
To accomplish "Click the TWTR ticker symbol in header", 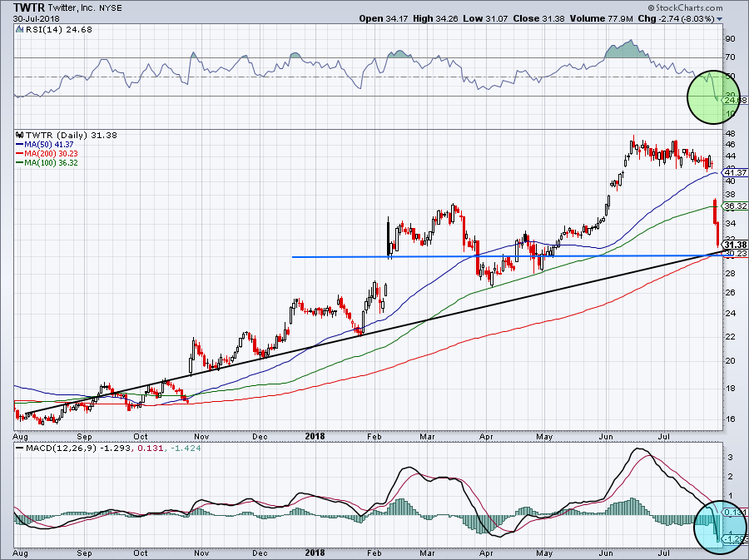I will [x=29, y=7].
